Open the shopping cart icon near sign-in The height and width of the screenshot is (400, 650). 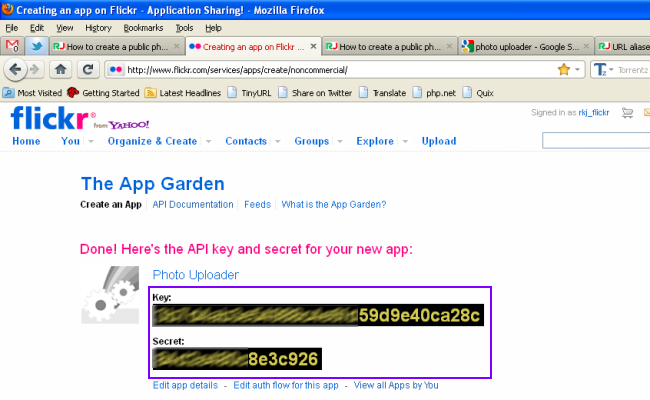click(627, 113)
